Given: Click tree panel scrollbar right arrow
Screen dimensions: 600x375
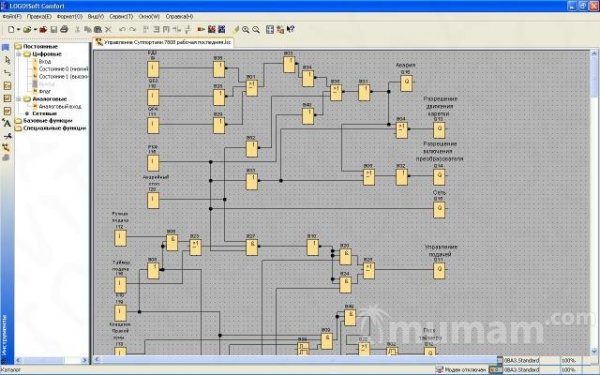Looking at the screenshot, I should (x=85, y=360).
